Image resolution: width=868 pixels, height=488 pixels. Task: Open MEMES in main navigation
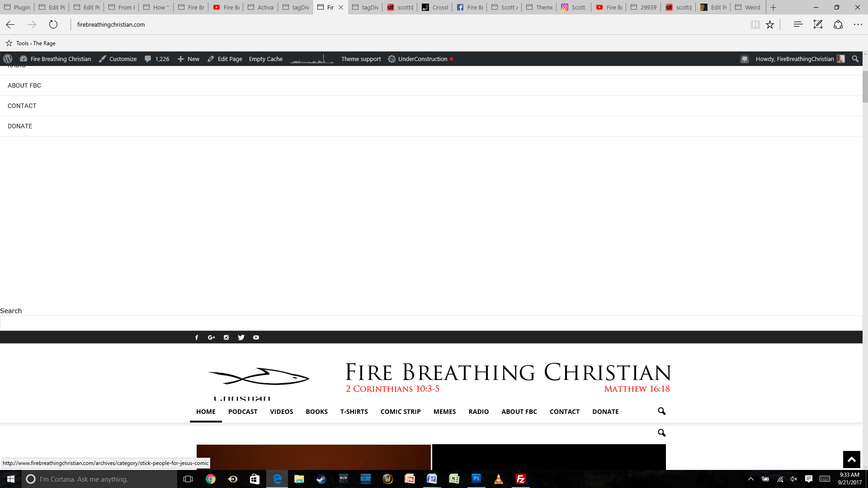point(445,412)
